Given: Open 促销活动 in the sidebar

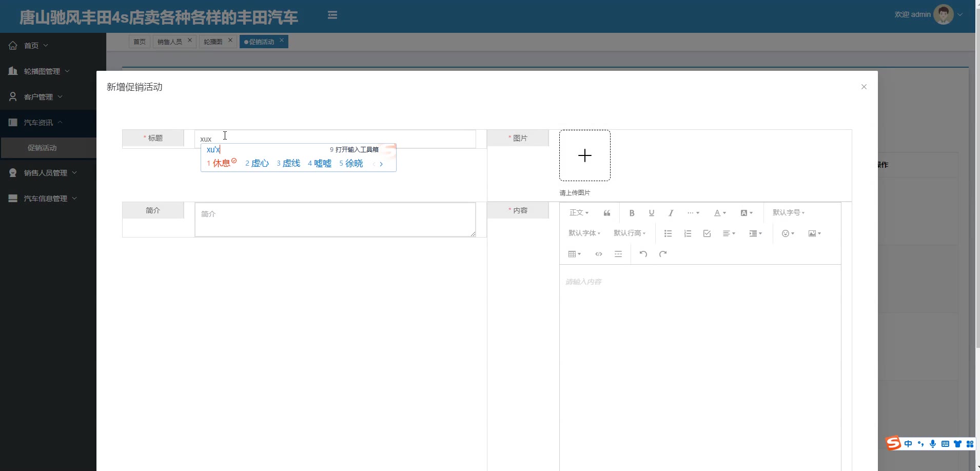Looking at the screenshot, I should pos(48,148).
